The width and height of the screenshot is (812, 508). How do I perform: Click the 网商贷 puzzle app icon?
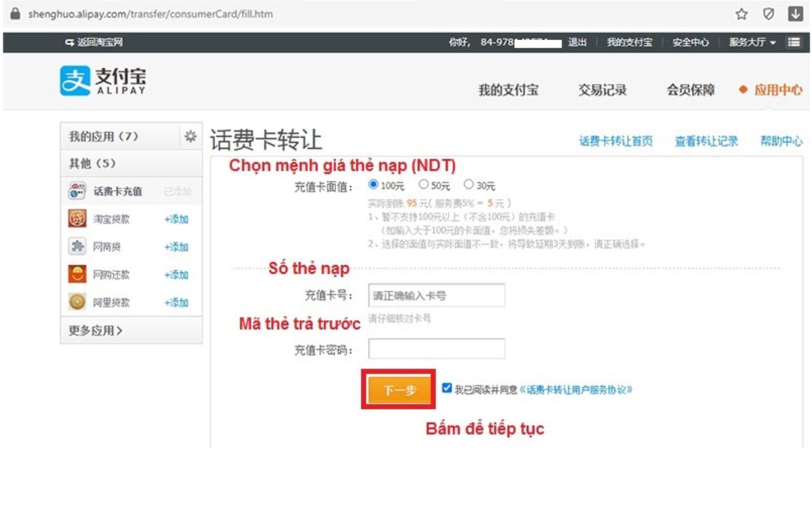pos(77,246)
